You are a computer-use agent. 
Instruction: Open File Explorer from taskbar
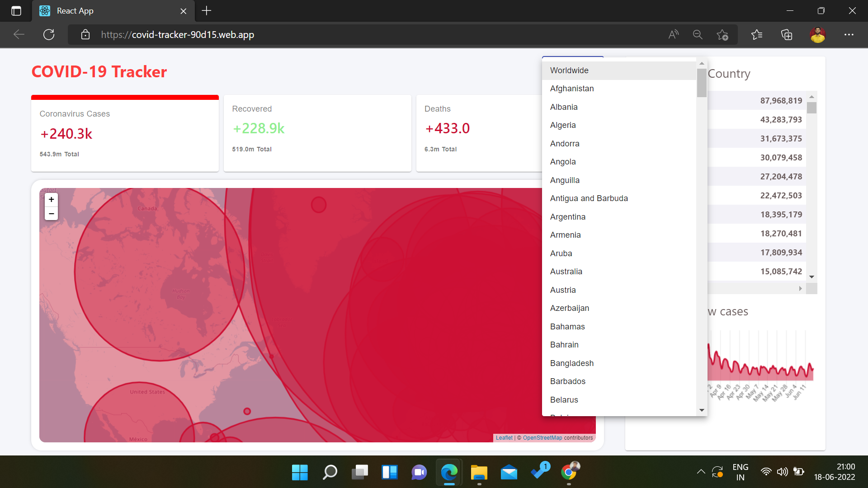point(479,473)
